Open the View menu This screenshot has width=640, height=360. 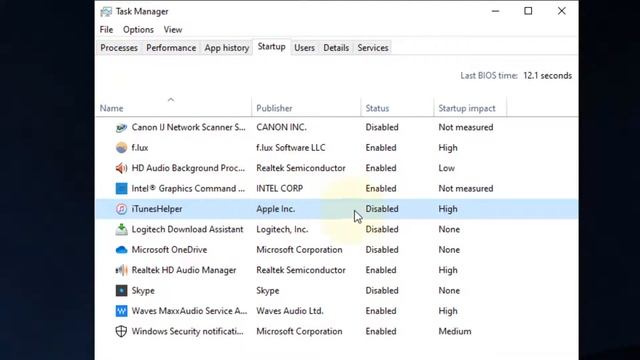[173, 30]
